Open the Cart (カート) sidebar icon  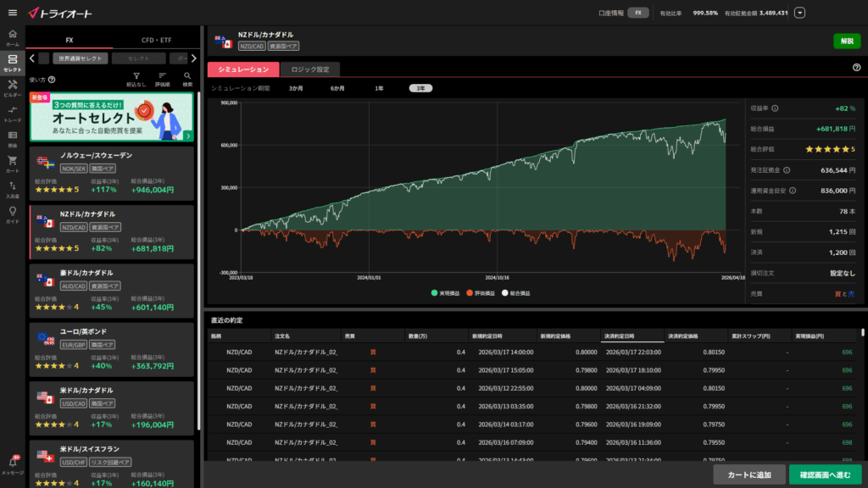coord(12,163)
